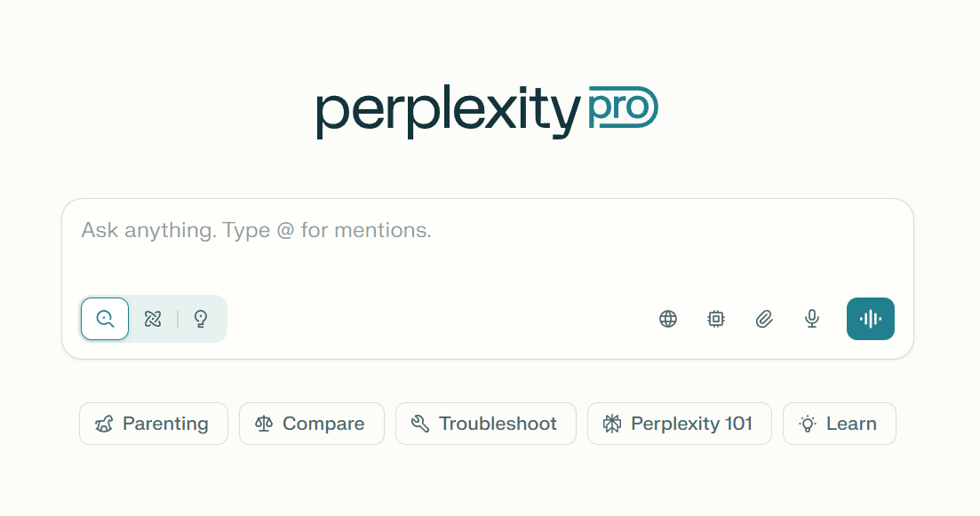The image size is (980, 516).
Task: Pick the Troubleshoot suggestion chip
Action: 486,424
